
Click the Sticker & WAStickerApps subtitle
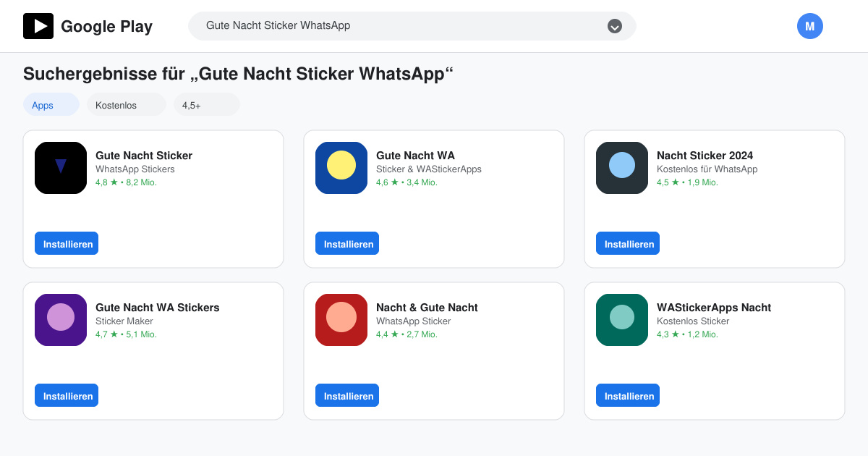click(x=429, y=169)
